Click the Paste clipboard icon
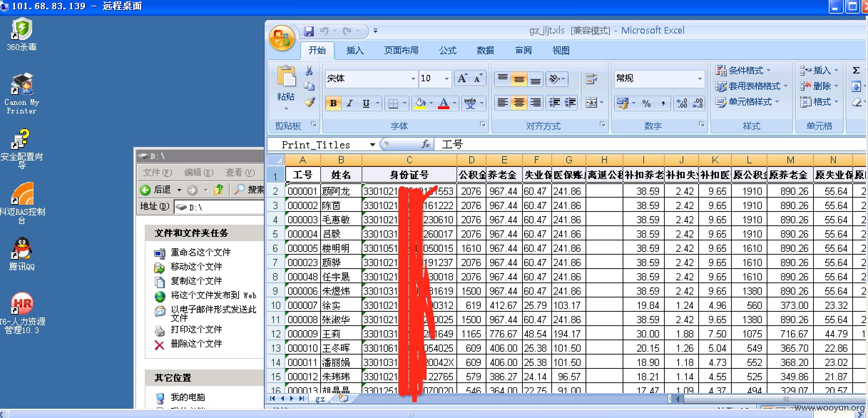The image size is (868, 418). 286,76
